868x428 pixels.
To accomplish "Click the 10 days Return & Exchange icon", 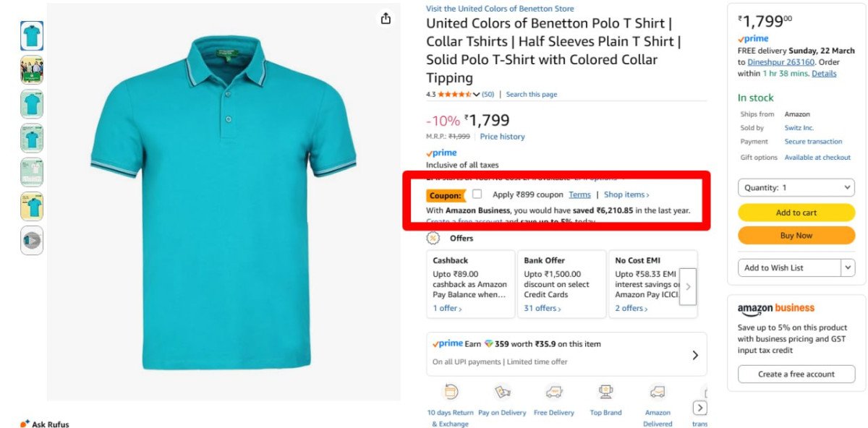I will point(450,393).
